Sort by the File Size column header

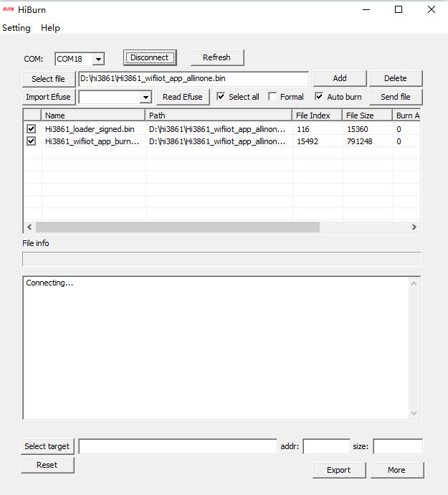tap(366, 115)
